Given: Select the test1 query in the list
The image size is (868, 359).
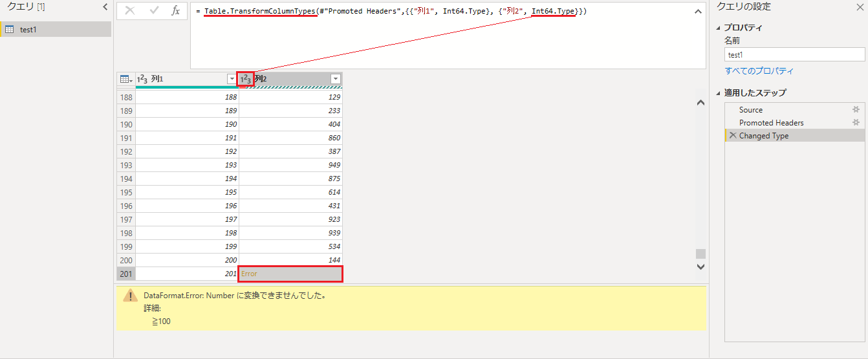Looking at the screenshot, I should pos(56,29).
